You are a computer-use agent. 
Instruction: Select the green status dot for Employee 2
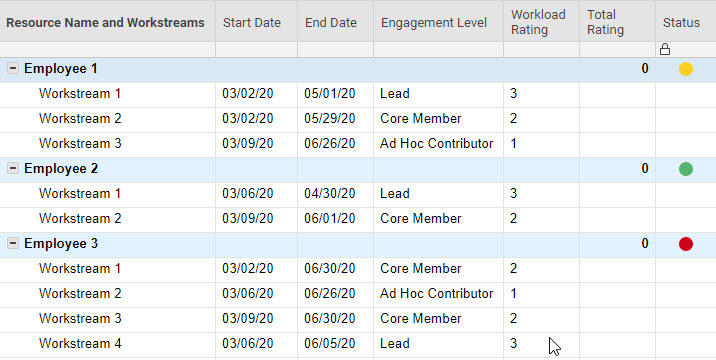pos(686,169)
